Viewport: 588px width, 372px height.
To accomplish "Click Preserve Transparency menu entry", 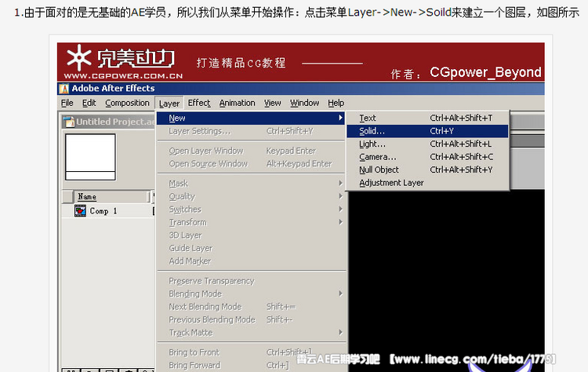I will coord(251,281).
